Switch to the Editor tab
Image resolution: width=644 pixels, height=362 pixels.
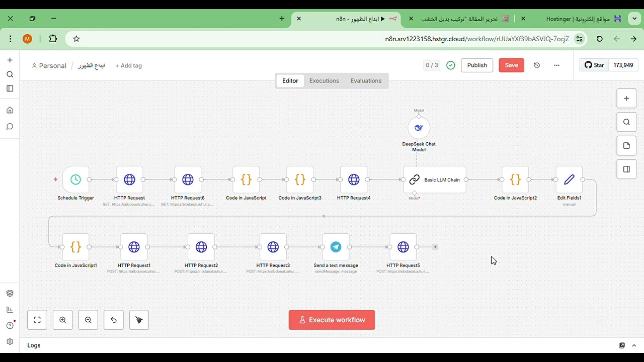point(290,80)
